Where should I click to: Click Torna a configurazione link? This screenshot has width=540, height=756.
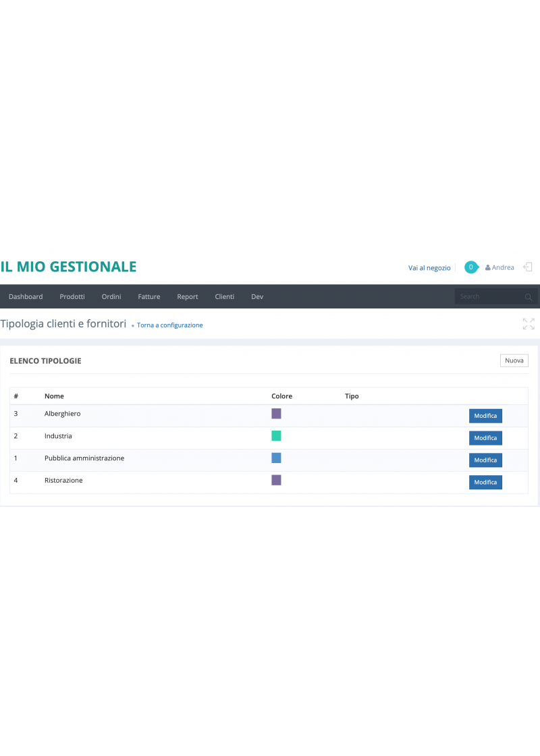169,325
